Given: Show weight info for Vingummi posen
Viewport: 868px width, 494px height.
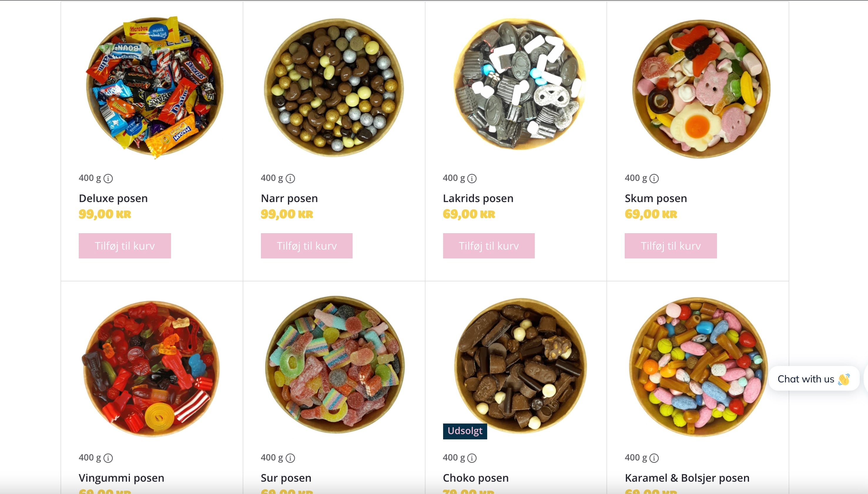Looking at the screenshot, I should pyautogui.click(x=108, y=458).
